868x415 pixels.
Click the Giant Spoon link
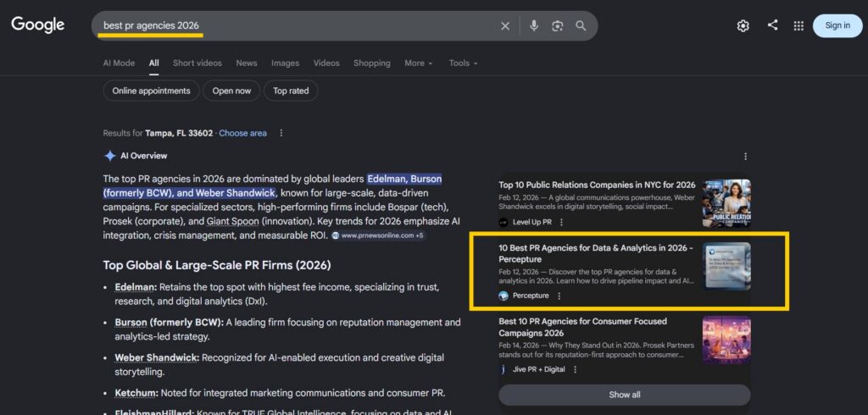coord(232,221)
